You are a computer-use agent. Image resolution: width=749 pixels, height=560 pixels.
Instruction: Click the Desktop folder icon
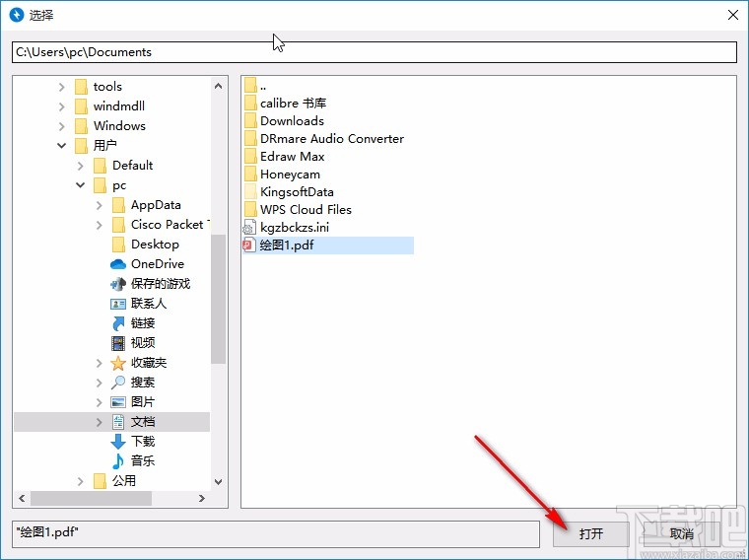(x=118, y=245)
